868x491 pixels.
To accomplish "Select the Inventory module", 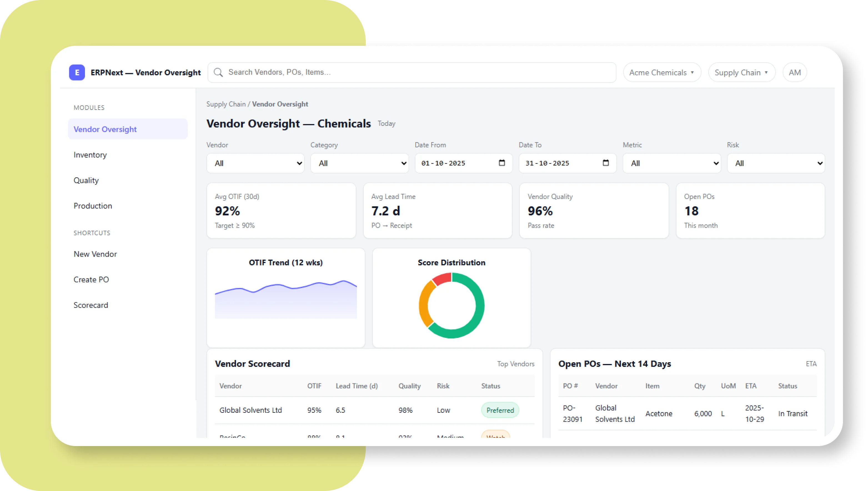I will tap(90, 155).
